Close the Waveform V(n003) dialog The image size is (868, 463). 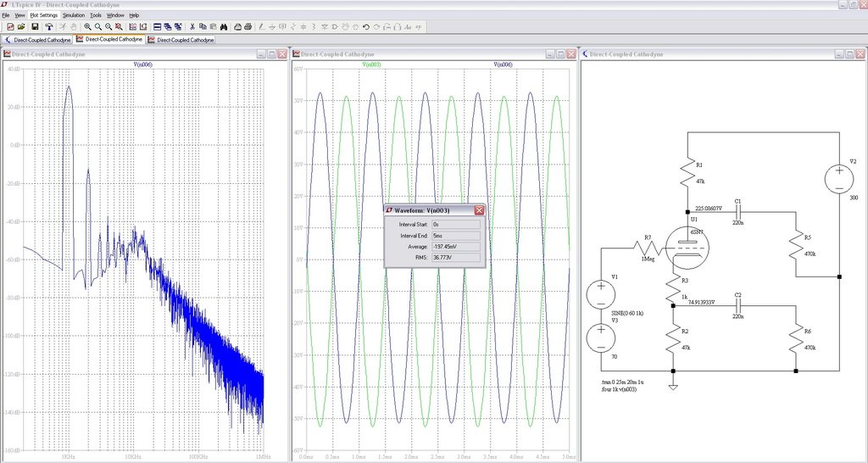click(479, 209)
